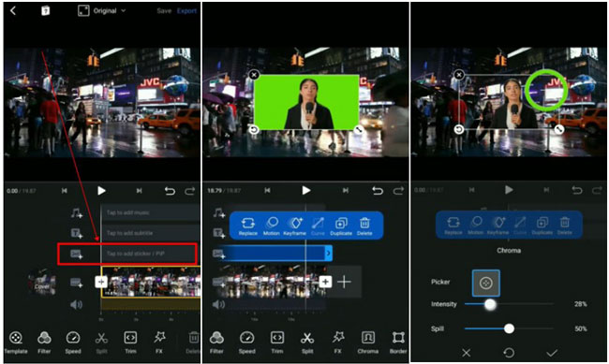Click the Spill slider handle at 50%
Image resolution: width=609 pixels, height=364 pixels.
(509, 328)
